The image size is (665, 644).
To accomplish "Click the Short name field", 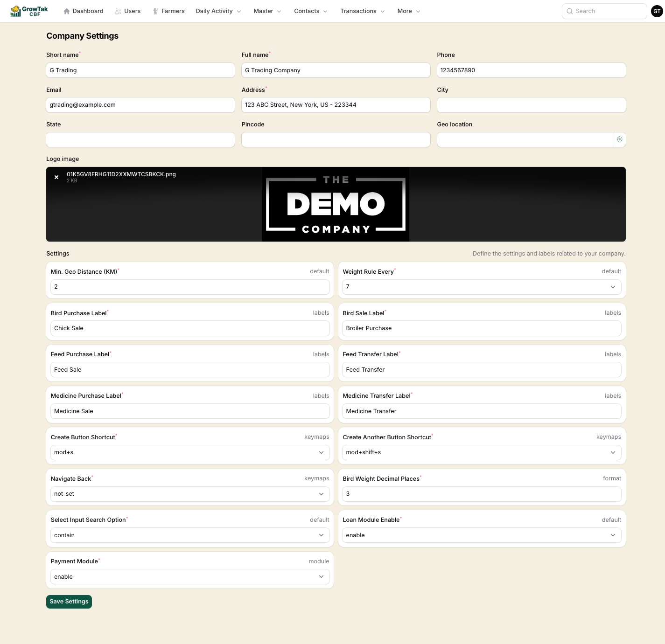I will point(140,70).
